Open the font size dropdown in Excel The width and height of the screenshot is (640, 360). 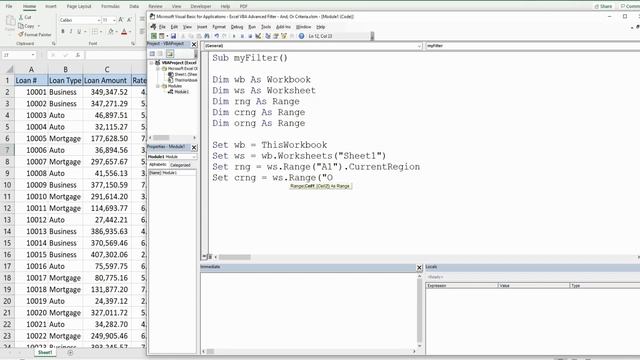pyautogui.click(x=114, y=20)
